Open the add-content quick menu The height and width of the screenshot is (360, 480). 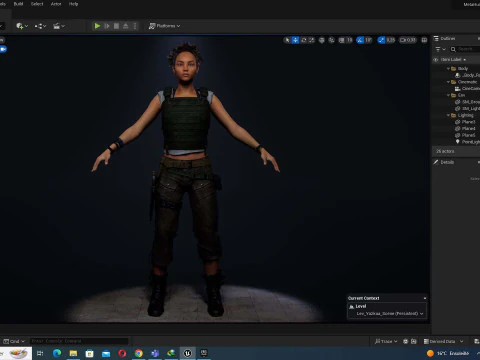pyautogui.click(x=22, y=26)
